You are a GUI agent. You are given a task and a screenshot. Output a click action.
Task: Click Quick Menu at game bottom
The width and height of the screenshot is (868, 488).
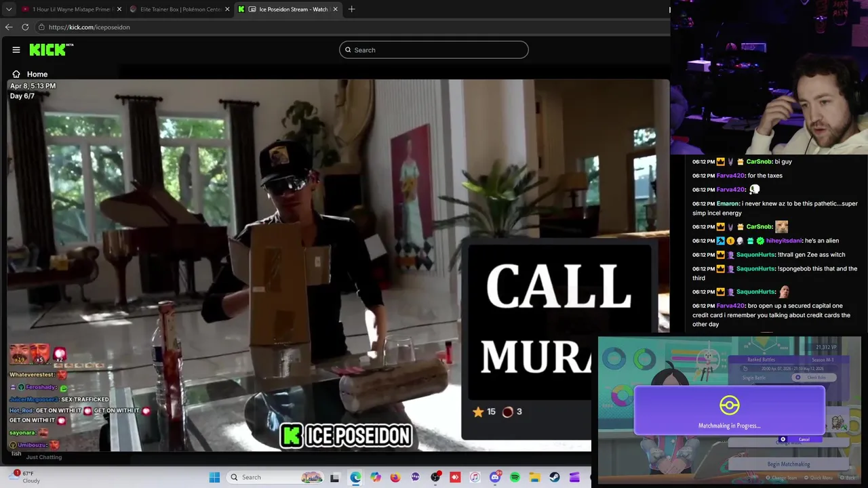(817, 478)
